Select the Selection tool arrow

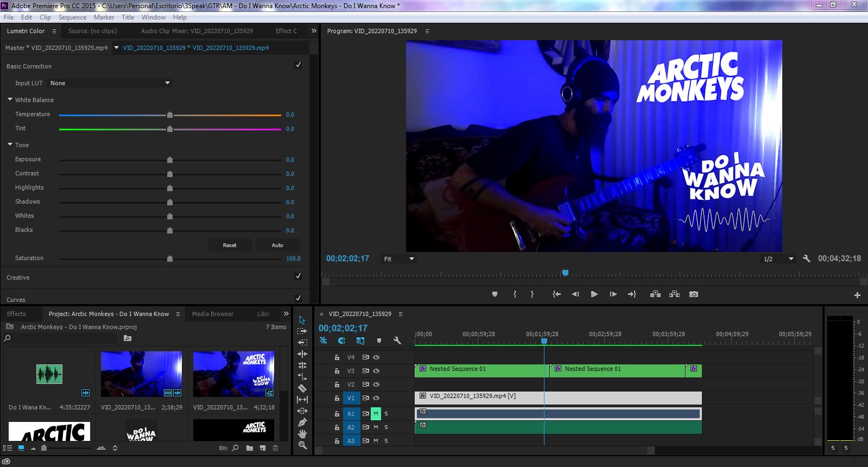pyautogui.click(x=302, y=320)
